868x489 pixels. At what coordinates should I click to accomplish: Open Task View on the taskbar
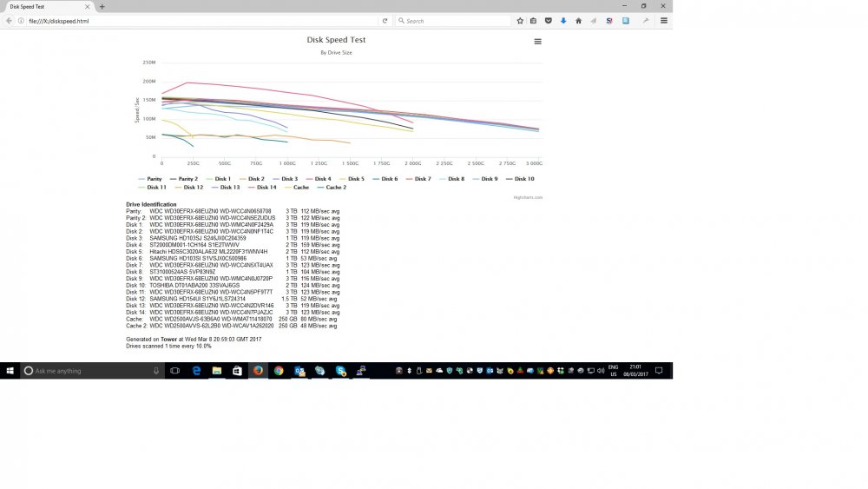(175, 371)
